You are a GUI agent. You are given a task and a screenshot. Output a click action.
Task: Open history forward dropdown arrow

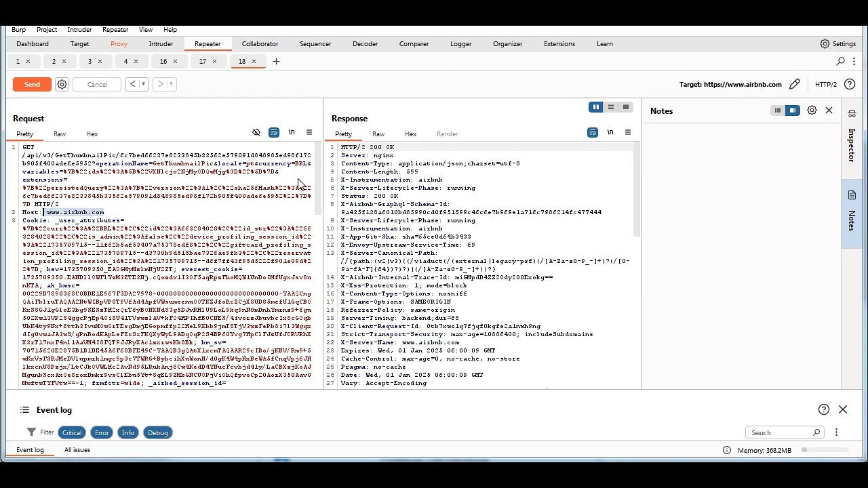(x=170, y=85)
